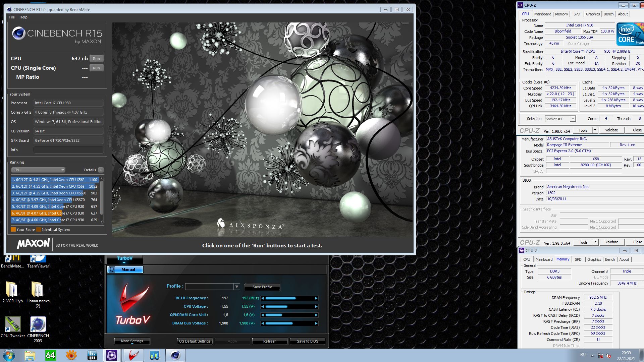Switch to TurboV via its taskbar icon
This screenshot has width=644, height=362.
click(x=133, y=355)
